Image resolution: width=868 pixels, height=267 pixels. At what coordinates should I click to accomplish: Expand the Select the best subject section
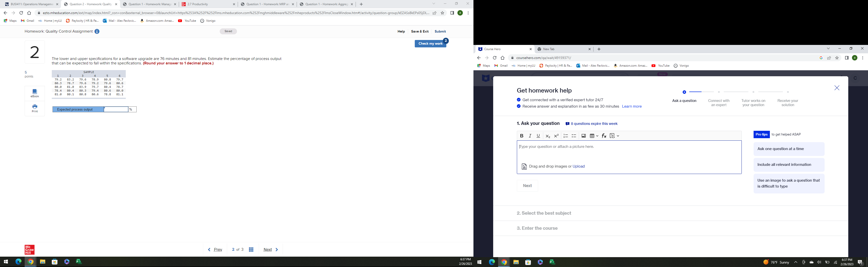click(x=544, y=213)
